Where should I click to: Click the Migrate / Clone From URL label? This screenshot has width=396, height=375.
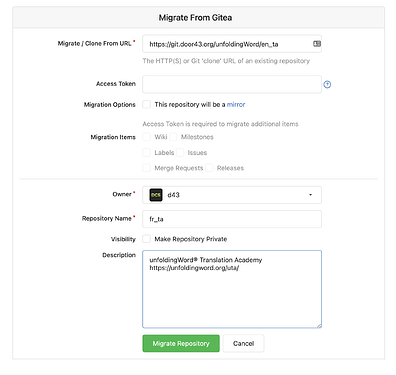(95, 43)
